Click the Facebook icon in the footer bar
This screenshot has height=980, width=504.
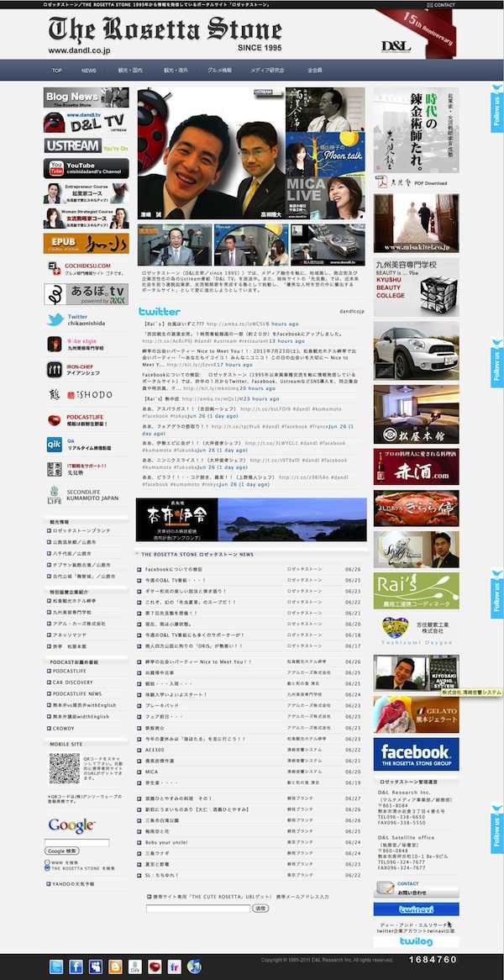[76, 967]
